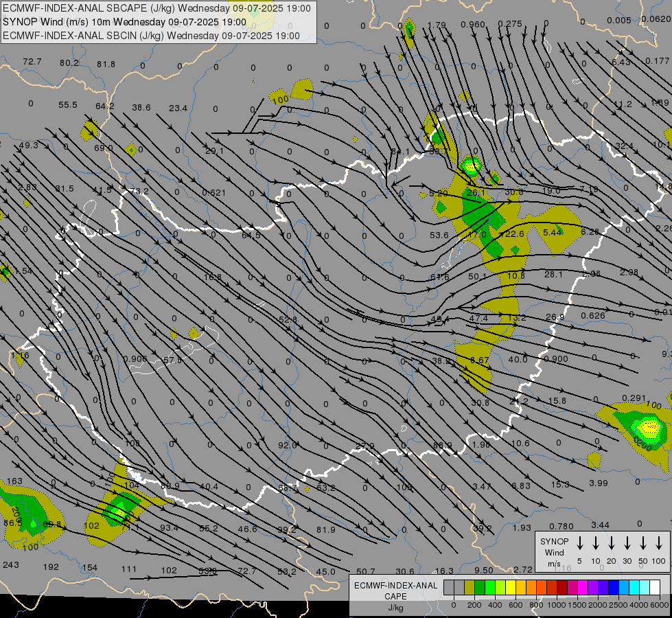Click the map value '3.99'
This screenshot has width=672, height=618.
coord(599,483)
